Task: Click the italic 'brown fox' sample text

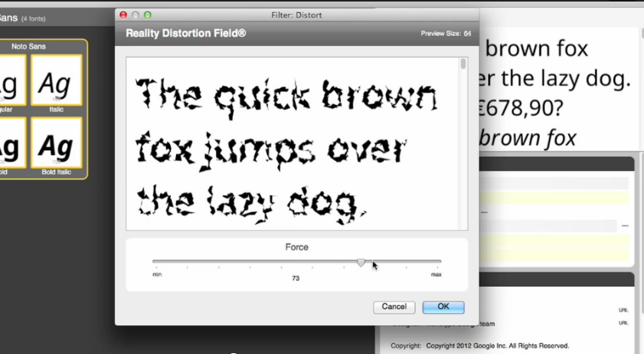Action: 528,138
